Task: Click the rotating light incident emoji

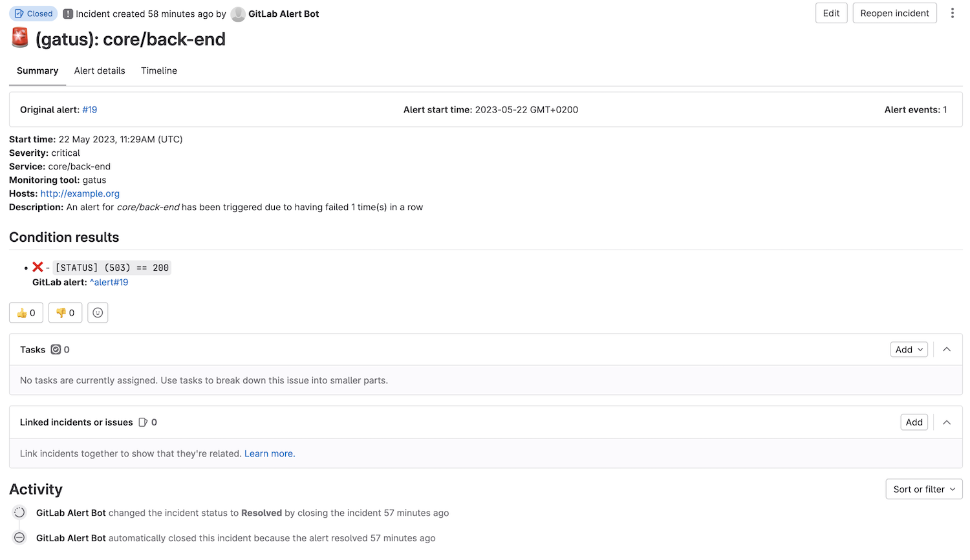Action: (19, 38)
